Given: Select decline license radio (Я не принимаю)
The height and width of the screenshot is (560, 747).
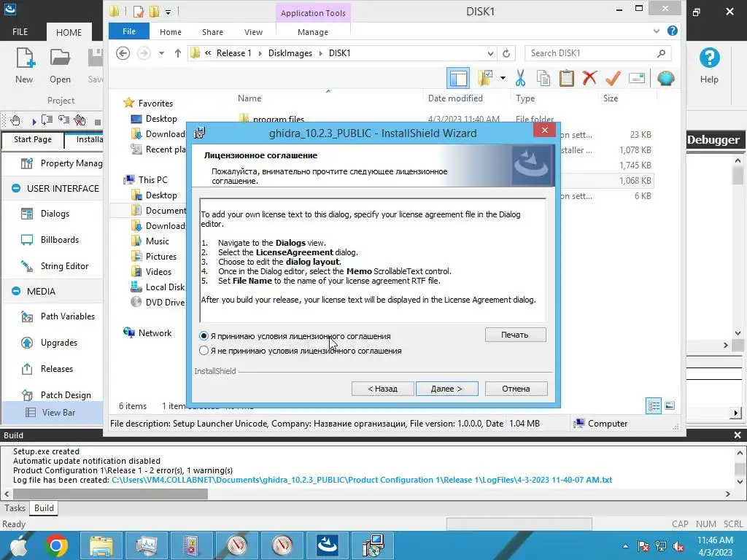Looking at the screenshot, I should point(204,351).
